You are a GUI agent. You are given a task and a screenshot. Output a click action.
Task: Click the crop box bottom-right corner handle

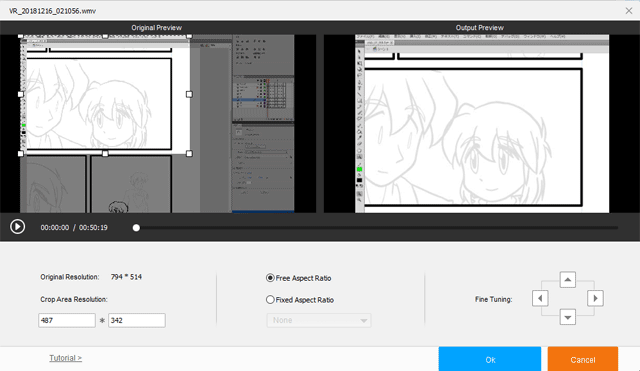pyautogui.click(x=189, y=153)
